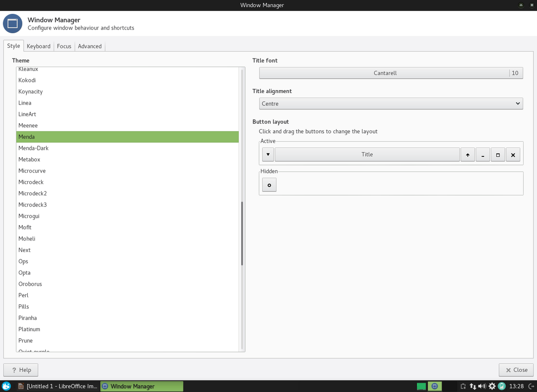Open the Xfce settings gear in the tray

point(492,386)
